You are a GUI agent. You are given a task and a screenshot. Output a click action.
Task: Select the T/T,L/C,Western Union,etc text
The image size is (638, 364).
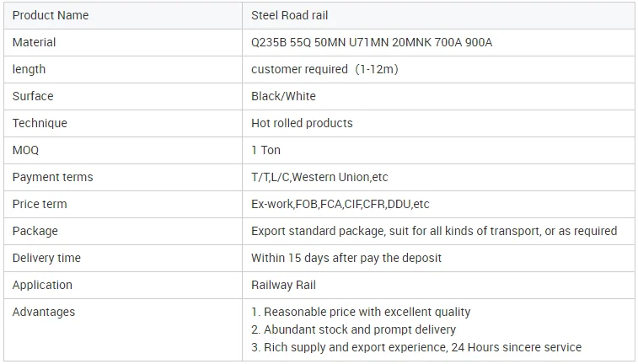[x=319, y=177]
